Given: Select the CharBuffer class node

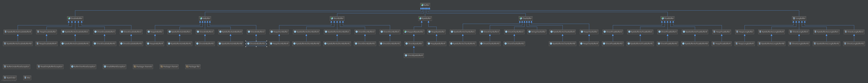Looking at the screenshot, I should click(525, 19).
